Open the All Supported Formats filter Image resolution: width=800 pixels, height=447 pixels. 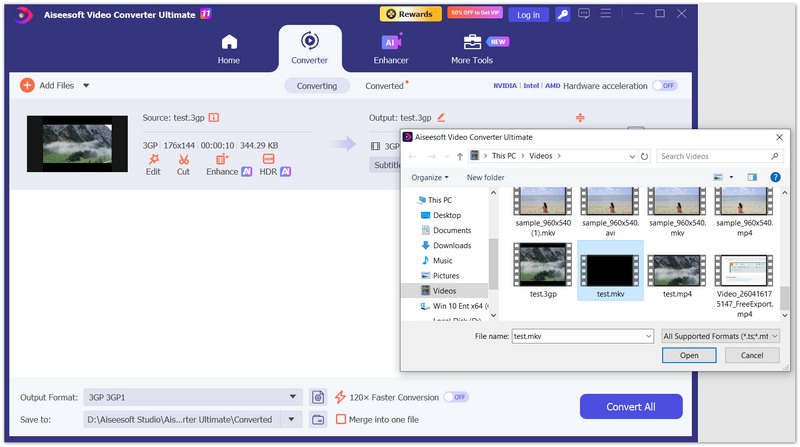pos(720,336)
